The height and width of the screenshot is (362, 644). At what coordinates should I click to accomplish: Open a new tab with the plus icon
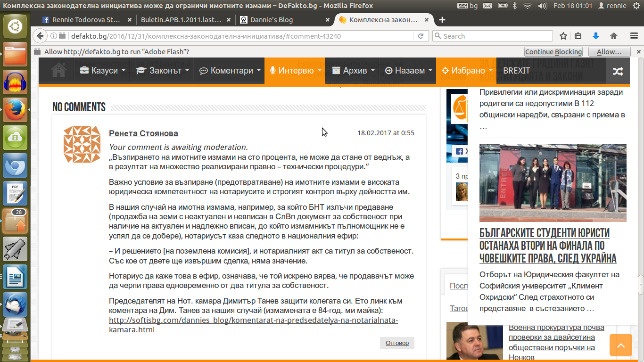click(x=442, y=20)
